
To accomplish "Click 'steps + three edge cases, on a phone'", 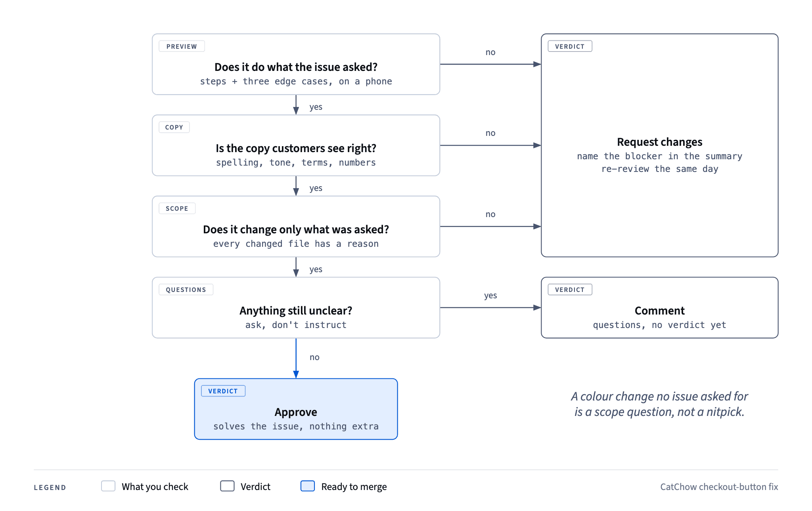I will (296, 82).
